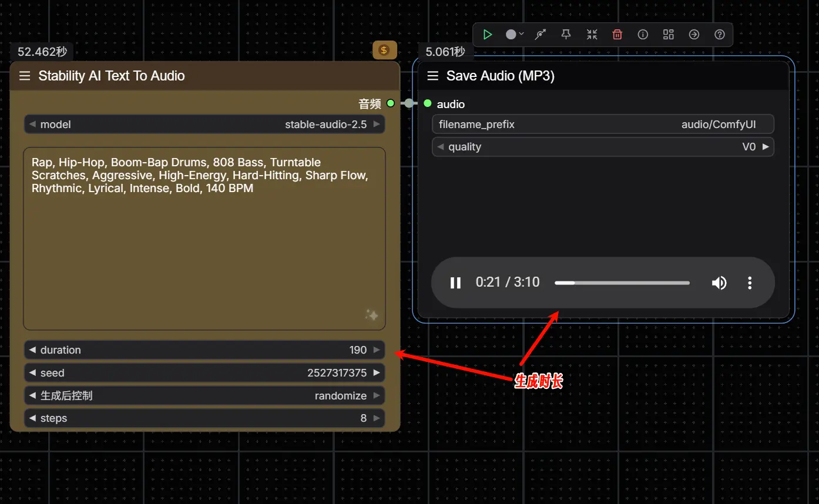Mute audio in the Save Audio player
This screenshot has height=504, width=819.
pos(719,283)
